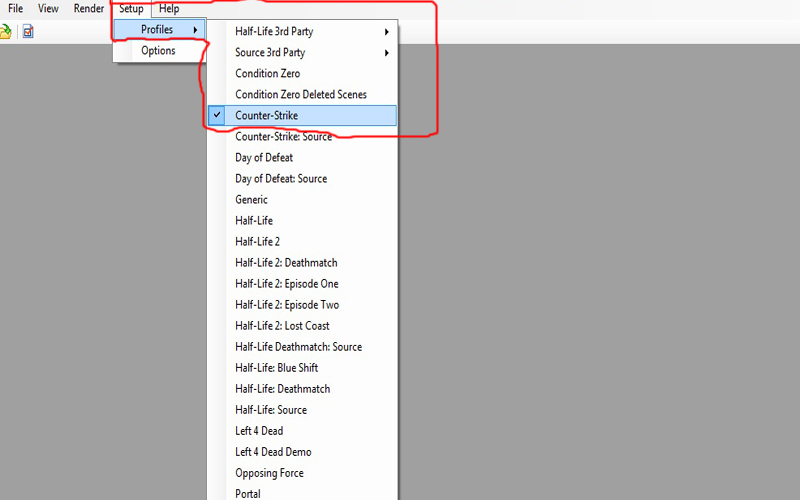800x500 pixels.
Task: Select the Left 4 Dead profile
Action: point(302,431)
